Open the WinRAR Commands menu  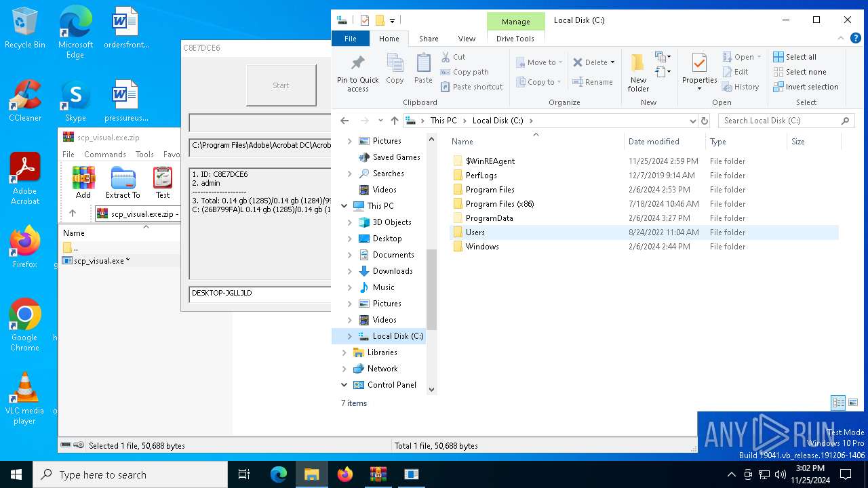(x=105, y=155)
